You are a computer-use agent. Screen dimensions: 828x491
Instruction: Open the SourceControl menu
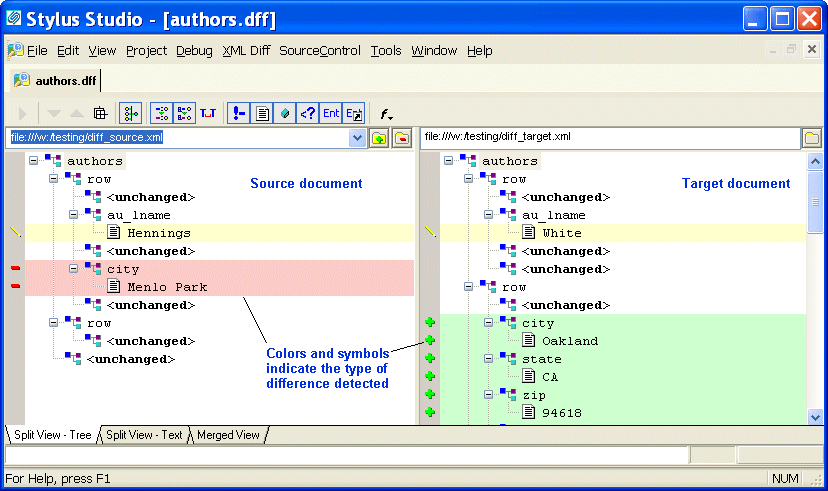pyautogui.click(x=320, y=50)
